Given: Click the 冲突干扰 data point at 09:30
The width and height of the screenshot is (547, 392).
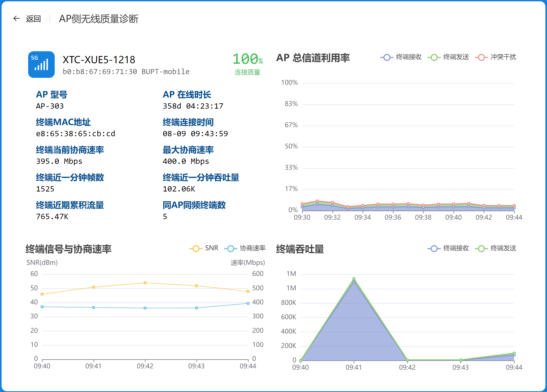Looking at the screenshot, I should tap(302, 204).
